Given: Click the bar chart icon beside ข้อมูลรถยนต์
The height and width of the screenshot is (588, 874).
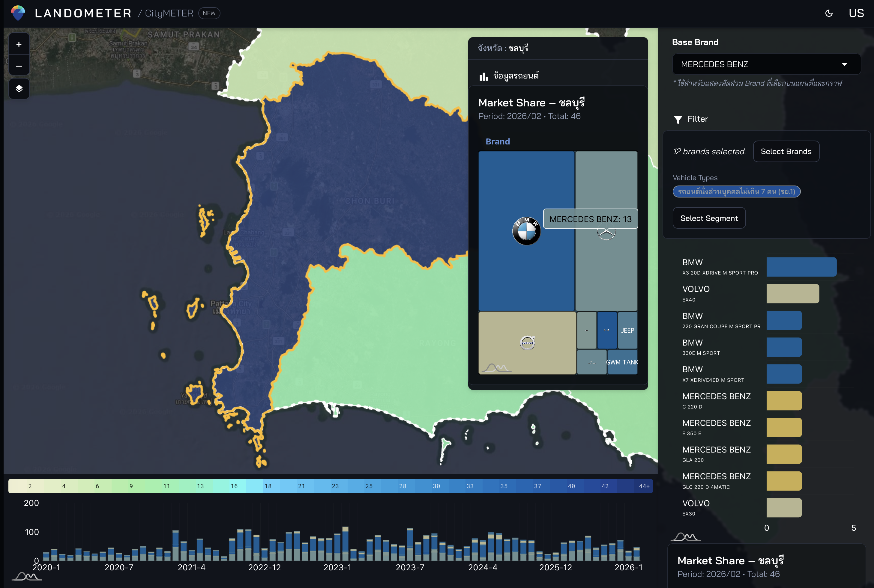Looking at the screenshot, I should click(x=483, y=76).
